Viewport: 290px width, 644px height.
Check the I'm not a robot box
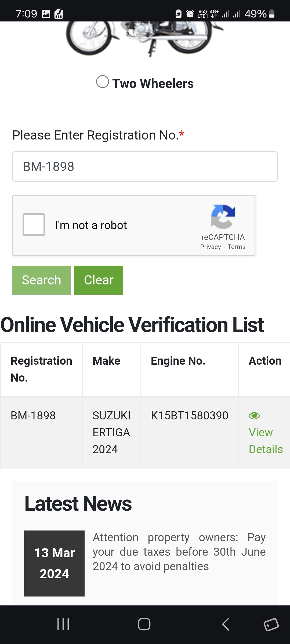click(x=34, y=225)
